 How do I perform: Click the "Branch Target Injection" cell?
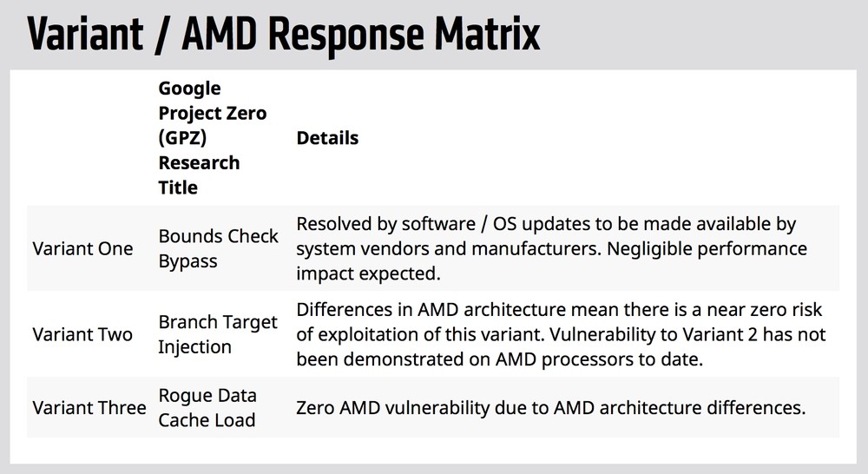(218, 334)
